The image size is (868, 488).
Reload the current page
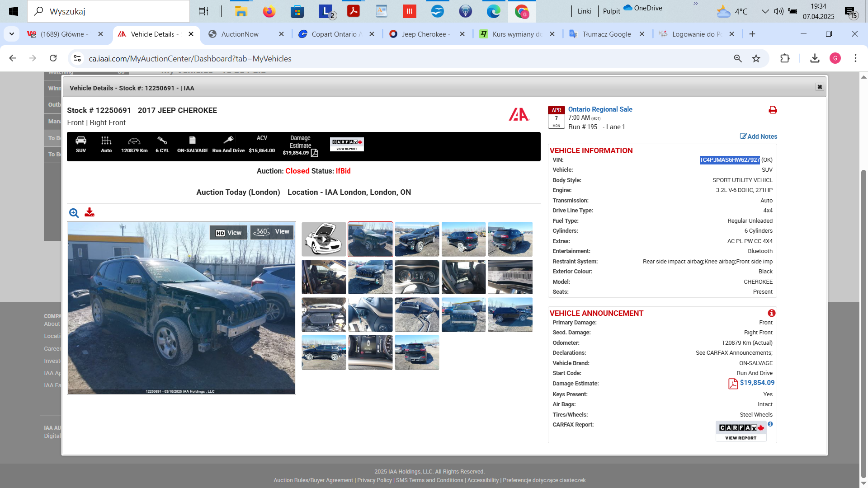pos(53,58)
